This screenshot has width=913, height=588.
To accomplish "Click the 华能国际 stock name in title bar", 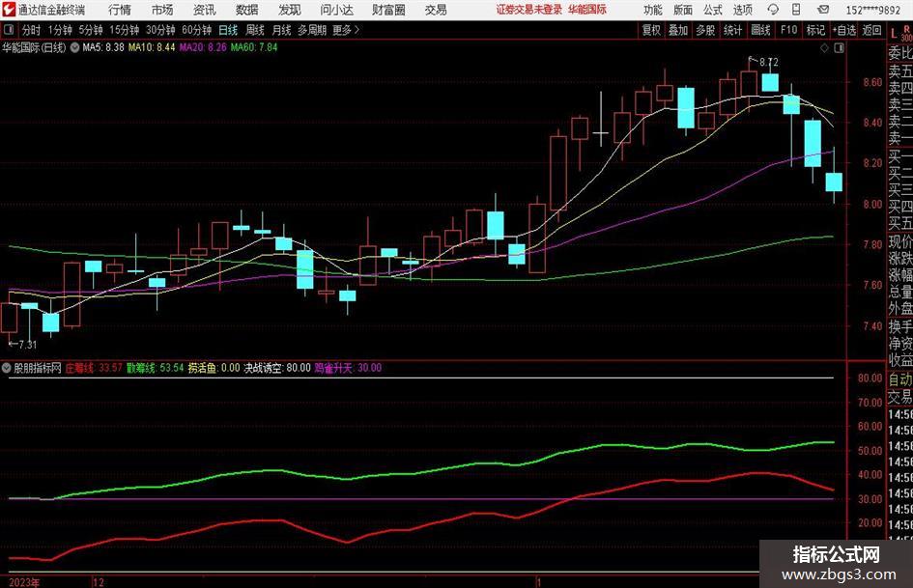I will click(587, 10).
